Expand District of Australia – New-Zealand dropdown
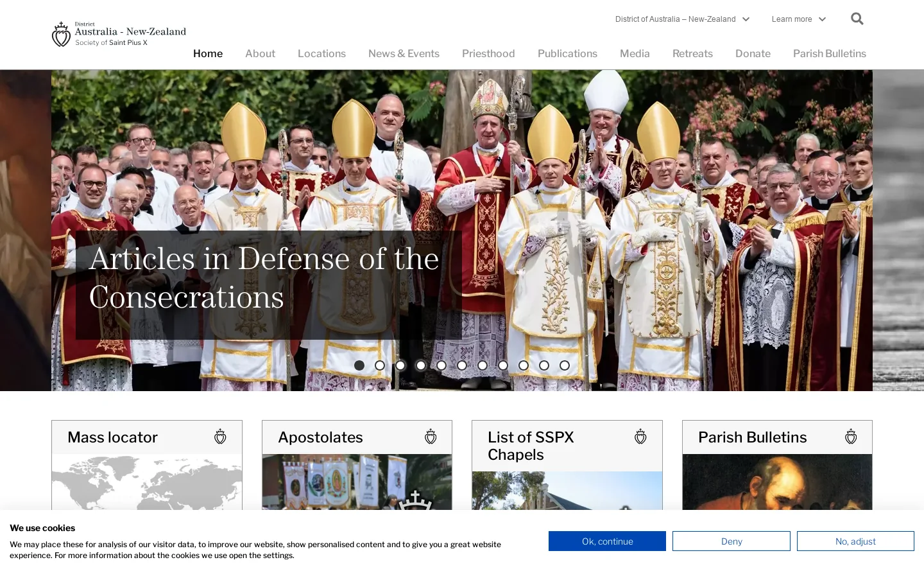 682,19
